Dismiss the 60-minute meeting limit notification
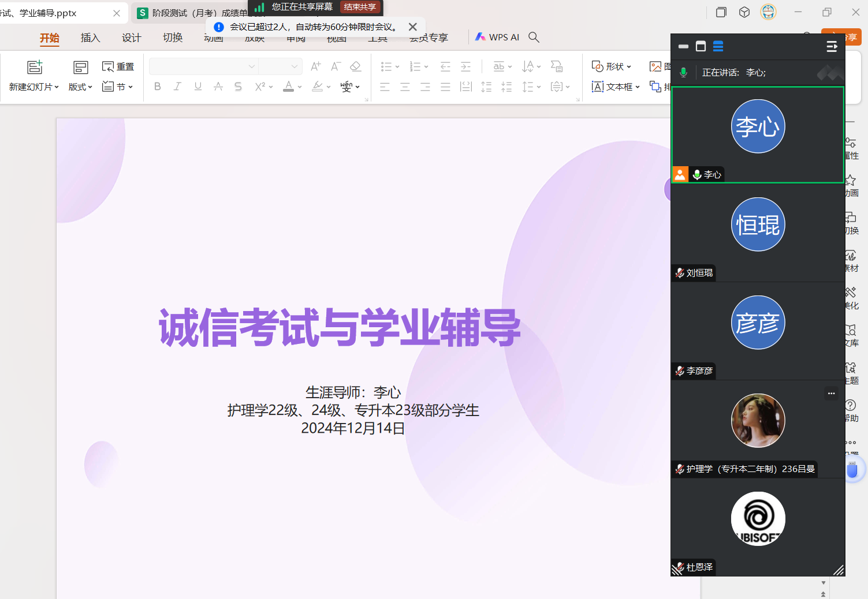The image size is (868, 599). tap(412, 27)
